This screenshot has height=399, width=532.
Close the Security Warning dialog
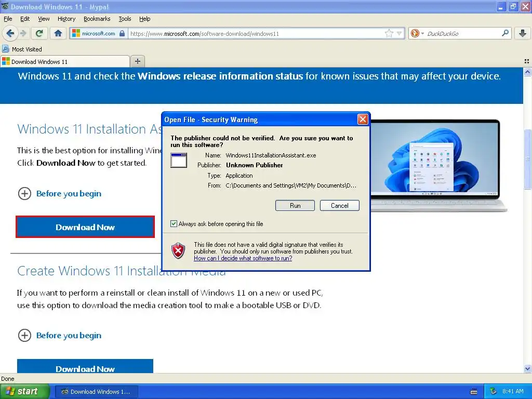coord(363,119)
